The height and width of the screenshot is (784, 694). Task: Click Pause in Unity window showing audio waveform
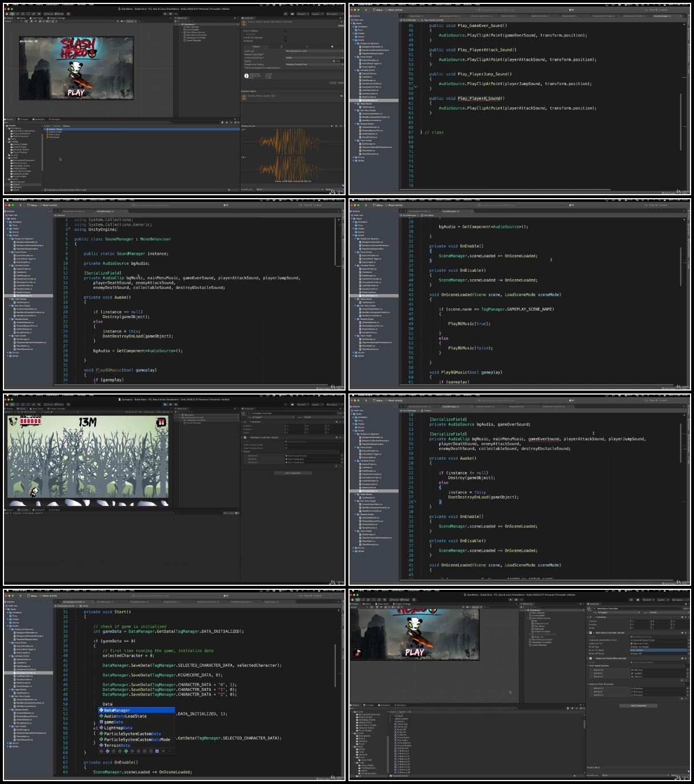point(170,14)
